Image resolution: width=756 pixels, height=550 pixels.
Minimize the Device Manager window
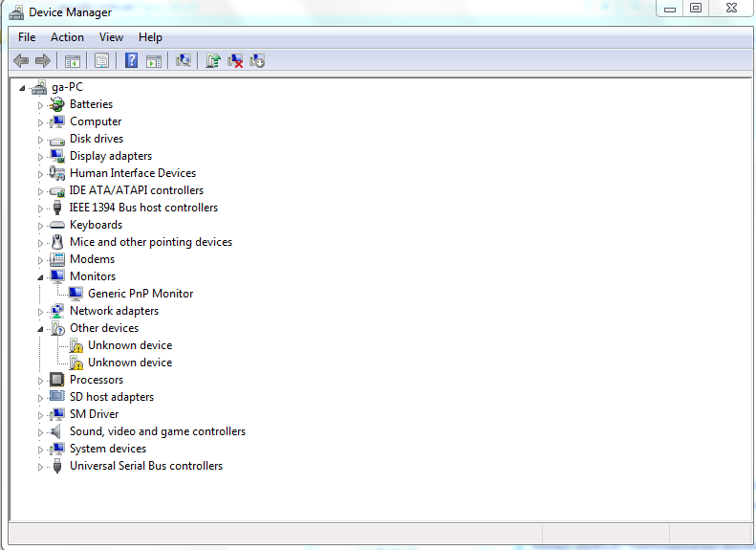[x=670, y=9]
